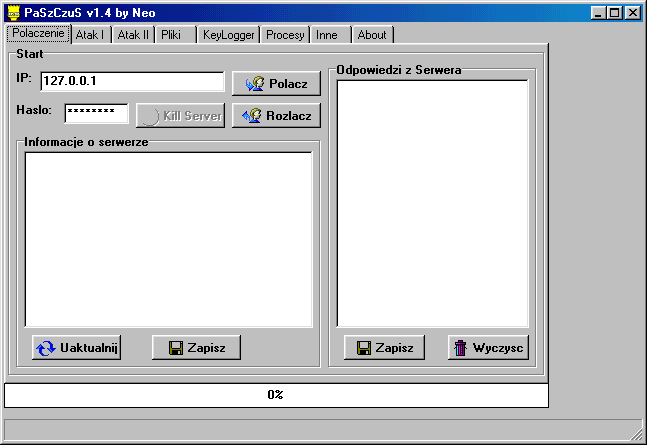
Task: Go to the Procesy tab
Action: (x=285, y=35)
